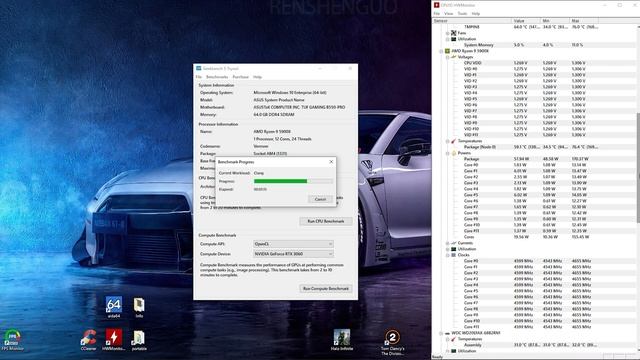This screenshot has width=640, height=360.
Task: Click Utilization icon above System Memory
Action: [453, 39]
